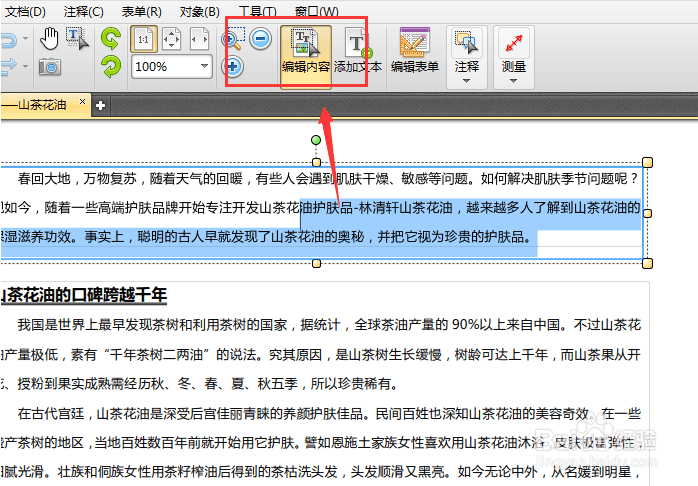The image size is (698, 486).
Task: Fit the whole page in window
Action: [x=171, y=39]
